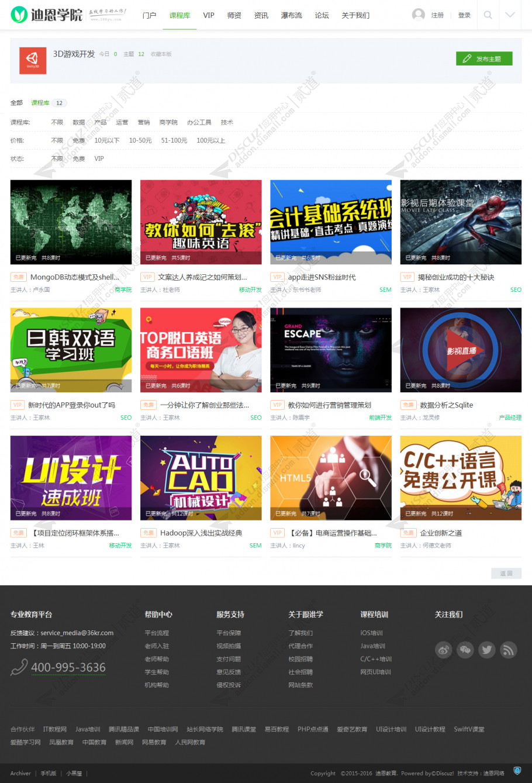The height and width of the screenshot is (783, 532).
Task: Click the Twitter bird icon in footer
Action: click(487, 650)
